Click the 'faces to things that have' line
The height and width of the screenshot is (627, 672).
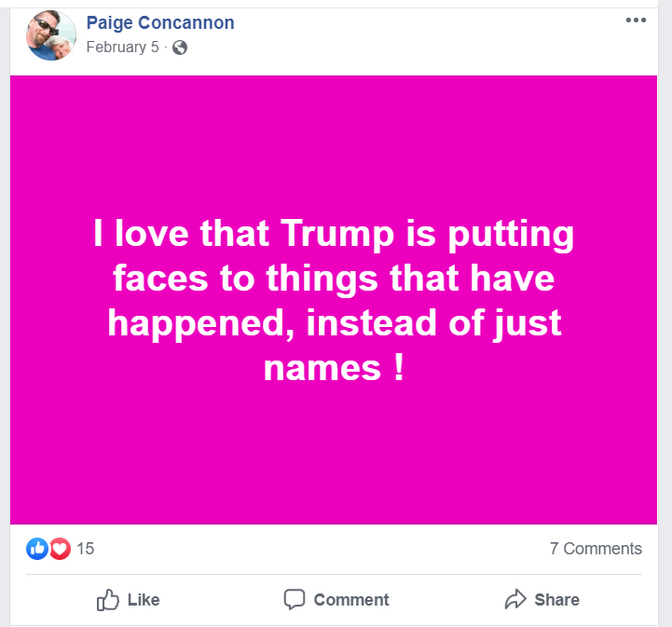tap(336, 279)
